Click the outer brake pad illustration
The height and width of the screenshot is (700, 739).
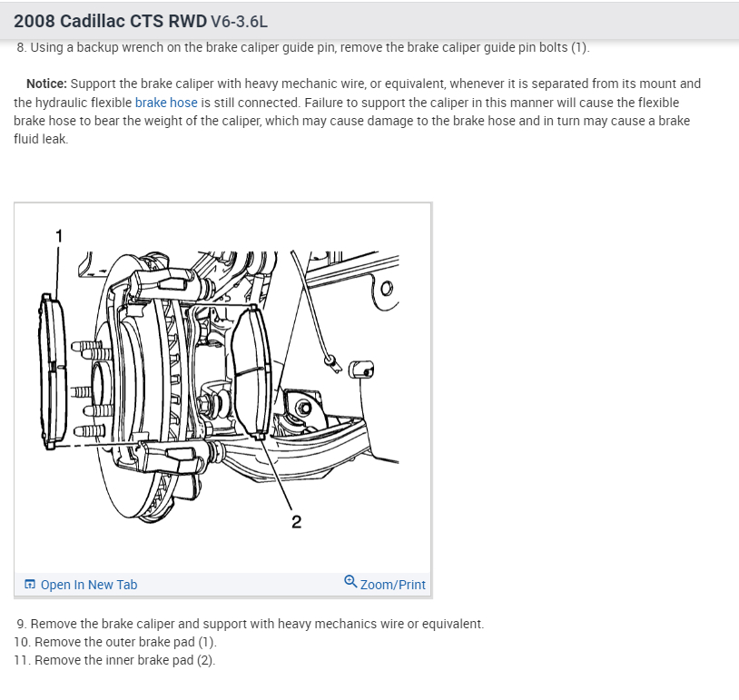click(x=52, y=371)
